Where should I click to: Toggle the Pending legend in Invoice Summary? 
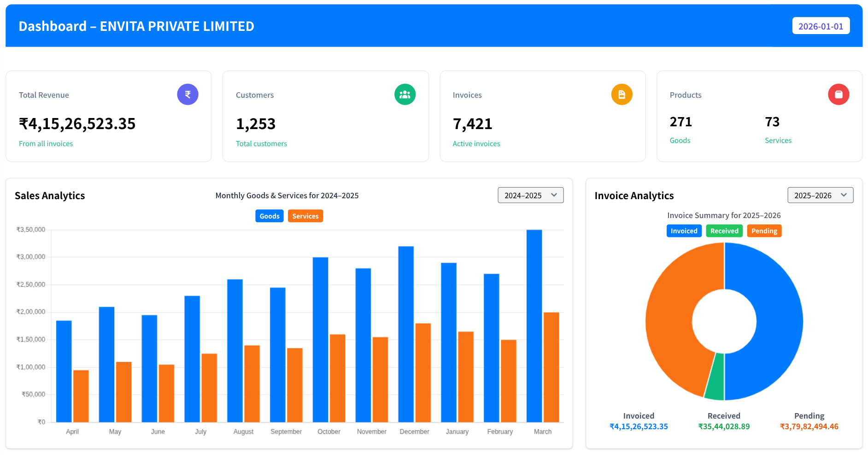pos(764,231)
